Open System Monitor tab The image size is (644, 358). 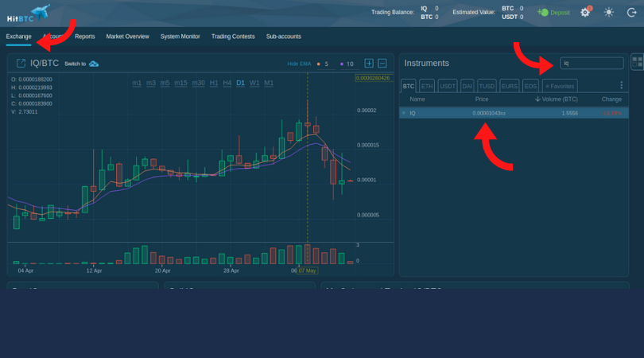pyautogui.click(x=180, y=37)
